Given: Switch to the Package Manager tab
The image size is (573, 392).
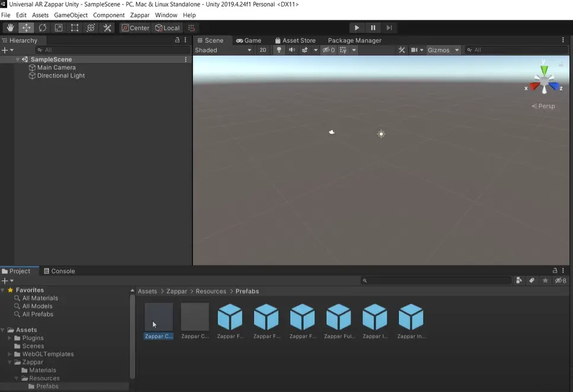Looking at the screenshot, I should (x=355, y=40).
